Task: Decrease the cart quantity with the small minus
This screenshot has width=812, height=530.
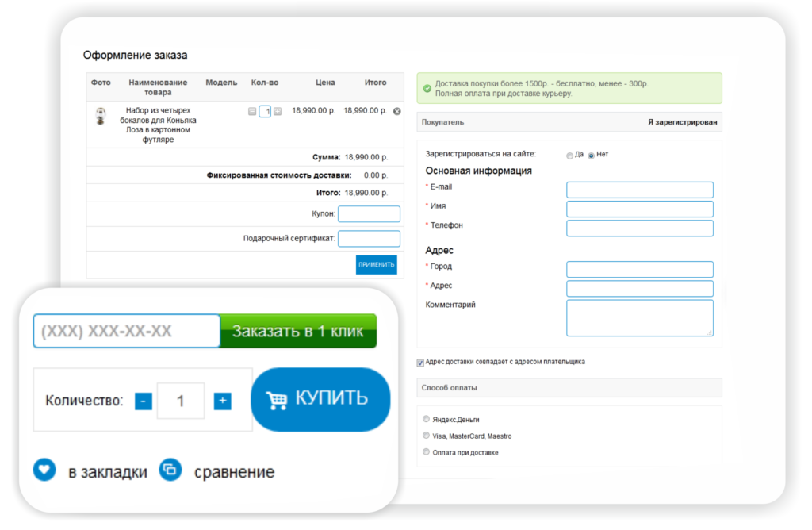Action: pyautogui.click(x=252, y=112)
